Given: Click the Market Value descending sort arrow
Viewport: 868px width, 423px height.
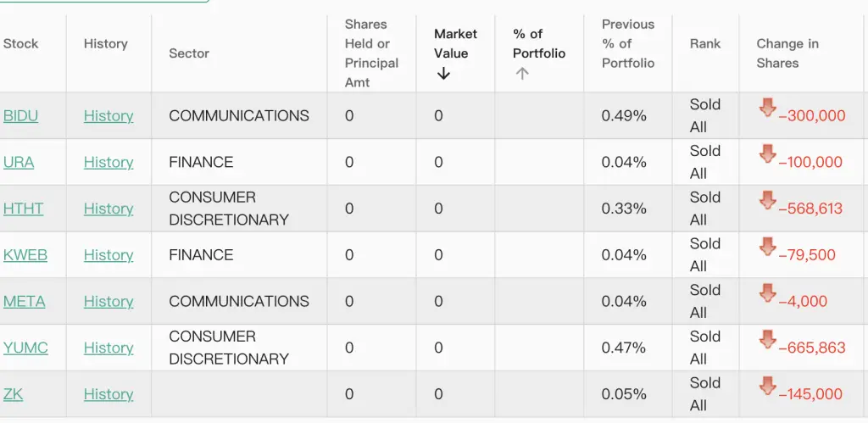Looking at the screenshot, I should coord(443,74).
